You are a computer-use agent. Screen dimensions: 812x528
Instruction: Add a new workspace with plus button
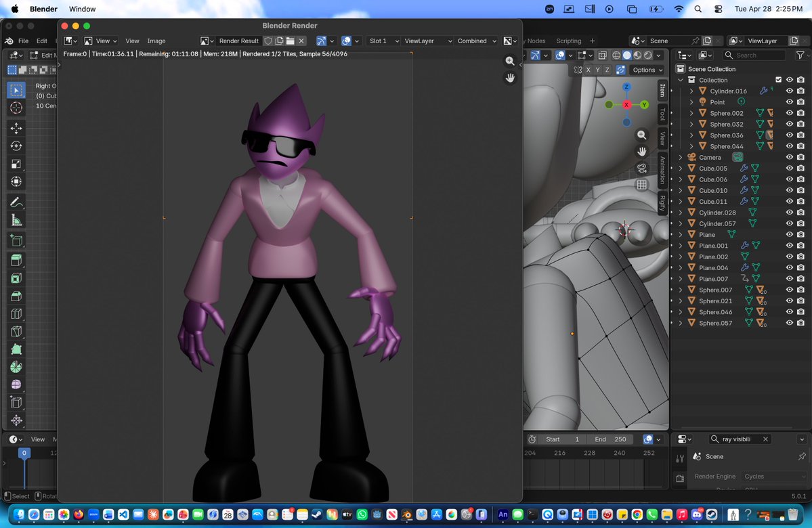(x=593, y=41)
